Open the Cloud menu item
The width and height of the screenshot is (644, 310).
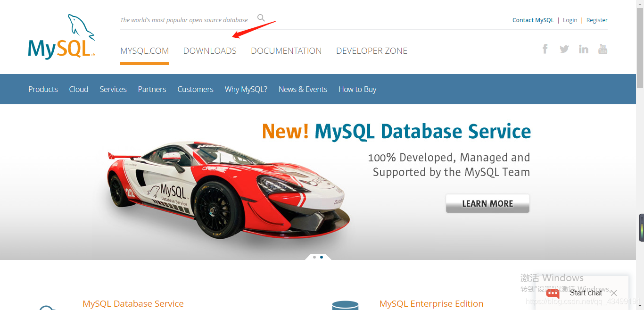coord(79,89)
